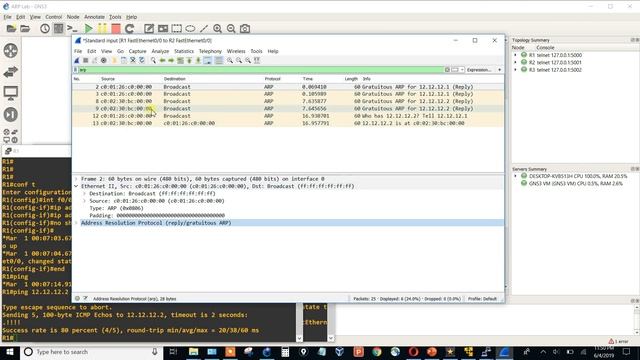
Task: Sort packets by the Source column header
Action: click(108, 79)
